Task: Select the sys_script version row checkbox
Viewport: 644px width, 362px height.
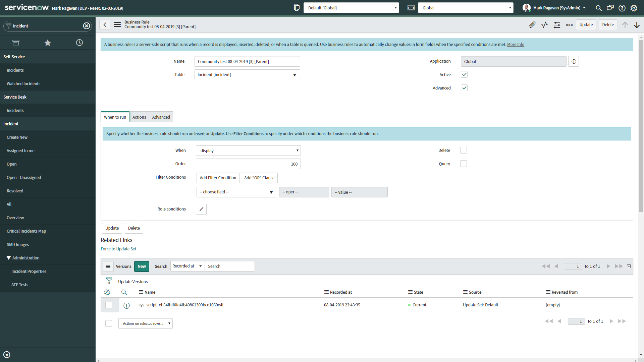Action: click(x=109, y=305)
